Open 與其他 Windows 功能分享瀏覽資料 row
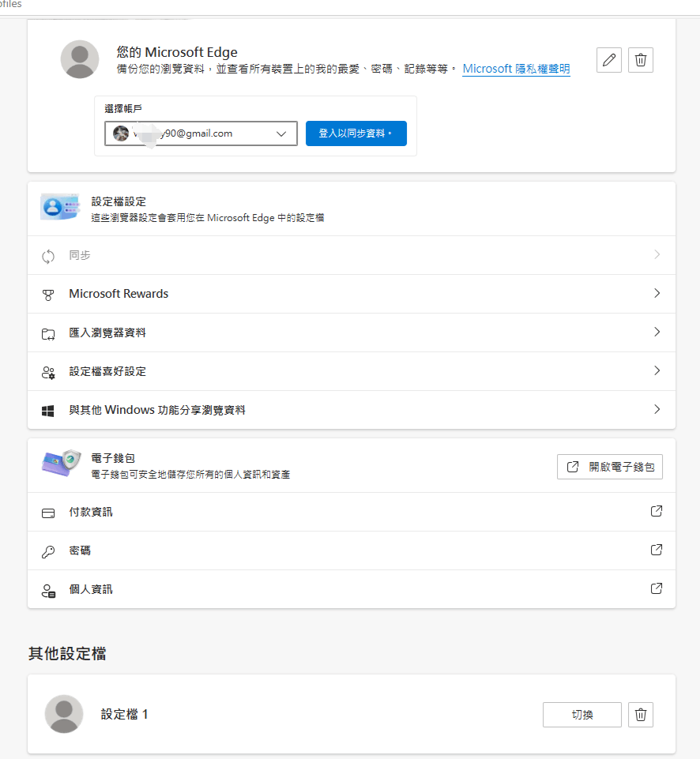Image resolution: width=700 pixels, height=759 pixels. pos(352,410)
